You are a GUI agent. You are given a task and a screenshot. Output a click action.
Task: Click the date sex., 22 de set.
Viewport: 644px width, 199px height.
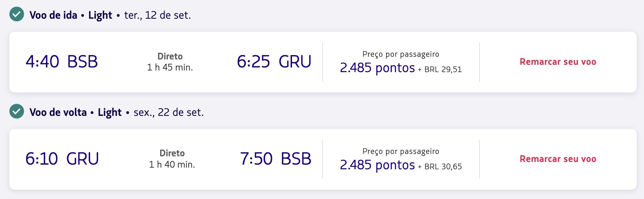click(169, 113)
